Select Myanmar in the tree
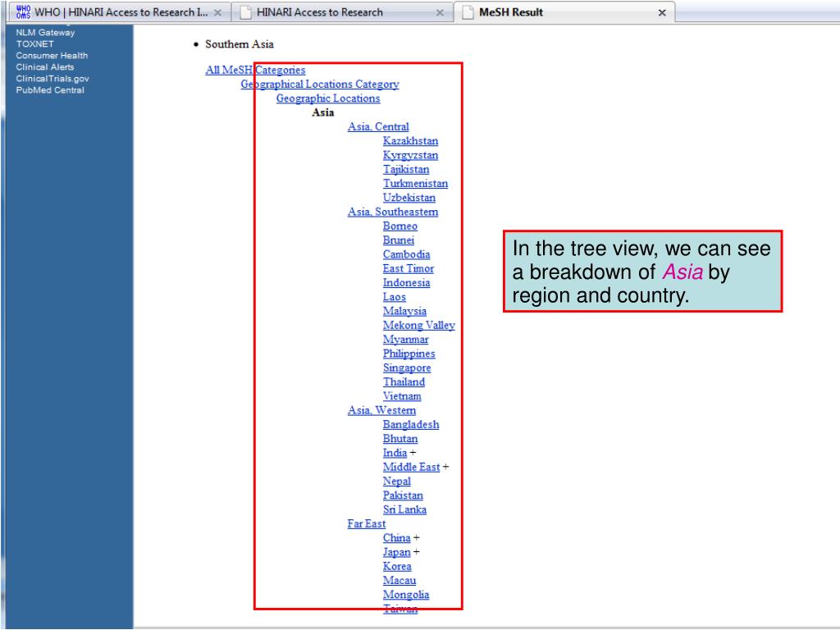The width and height of the screenshot is (840, 630). coord(405,340)
